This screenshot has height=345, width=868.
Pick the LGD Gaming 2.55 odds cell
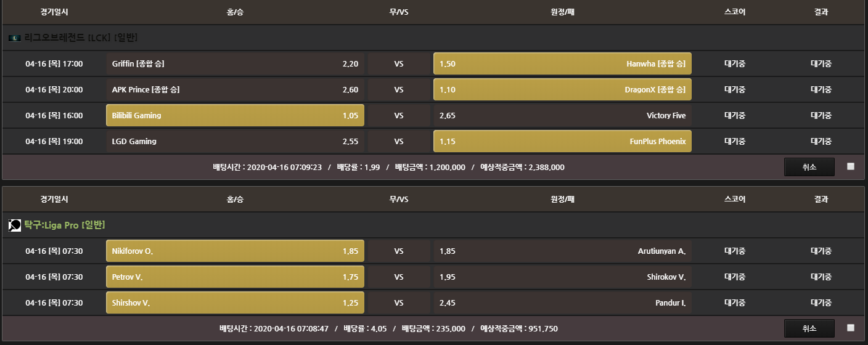(235, 141)
